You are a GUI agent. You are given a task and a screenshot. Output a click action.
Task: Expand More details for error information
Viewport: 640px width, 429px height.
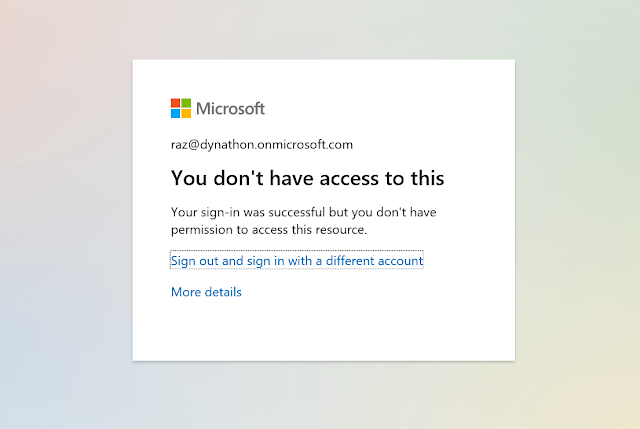click(206, 292)
